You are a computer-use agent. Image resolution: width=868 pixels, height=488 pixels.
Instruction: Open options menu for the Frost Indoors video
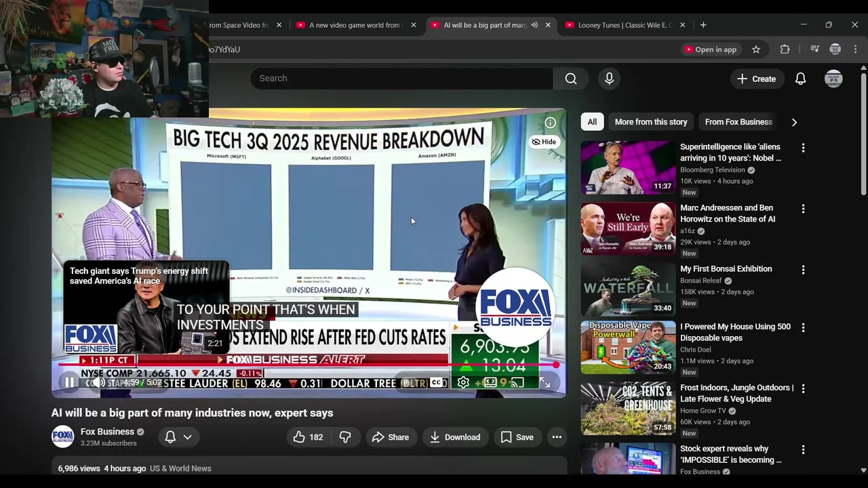pos(803,388)
